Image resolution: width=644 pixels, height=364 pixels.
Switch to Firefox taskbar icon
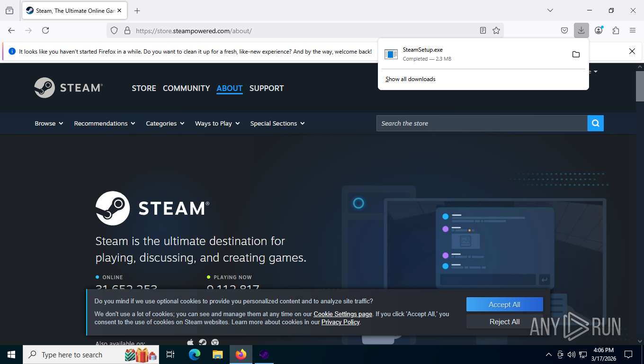pyautogui.click(x=241, y=355)
